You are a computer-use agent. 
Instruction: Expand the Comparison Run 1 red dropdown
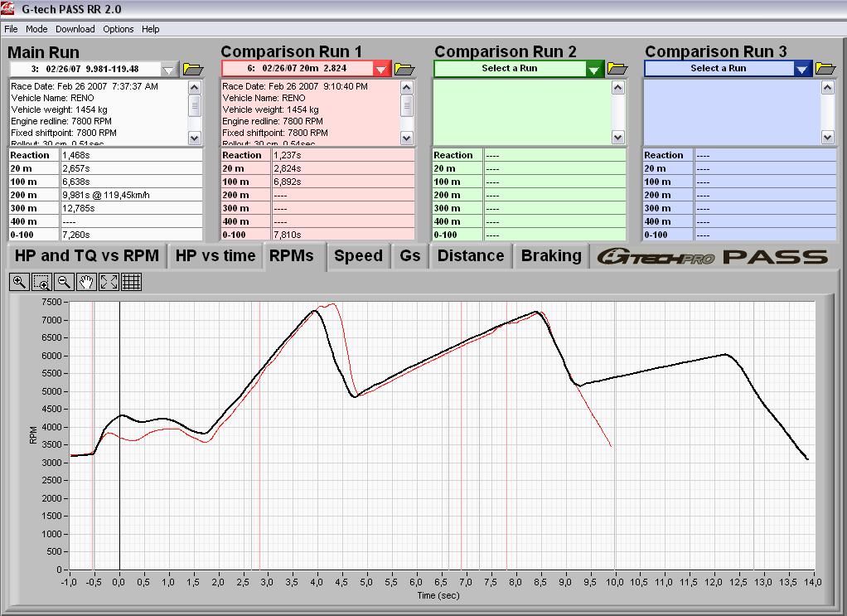click(381, 69)
